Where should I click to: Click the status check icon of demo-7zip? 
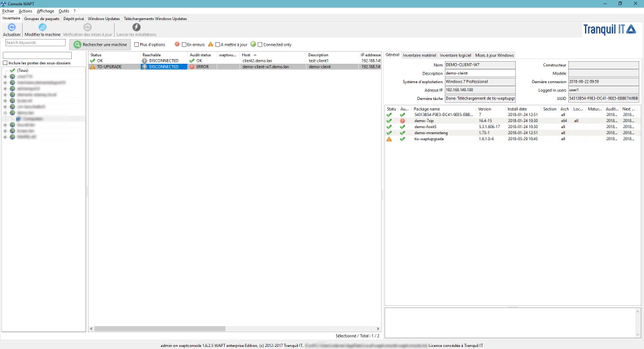tap(389, 121)
